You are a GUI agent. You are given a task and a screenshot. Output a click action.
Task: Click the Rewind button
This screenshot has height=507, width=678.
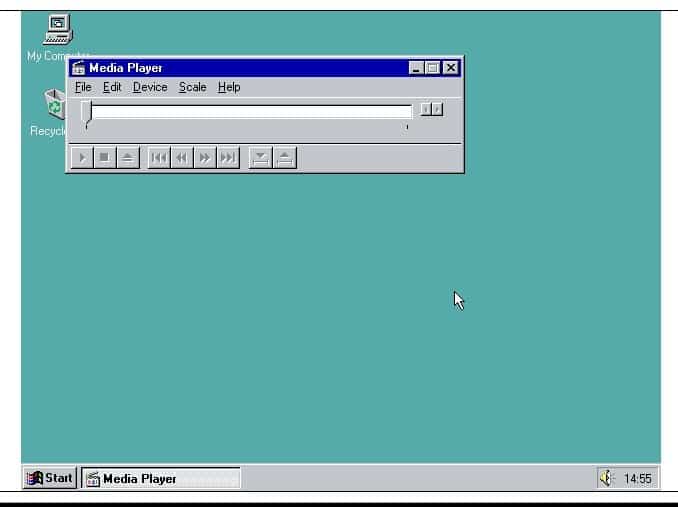(x=182, y=158)
